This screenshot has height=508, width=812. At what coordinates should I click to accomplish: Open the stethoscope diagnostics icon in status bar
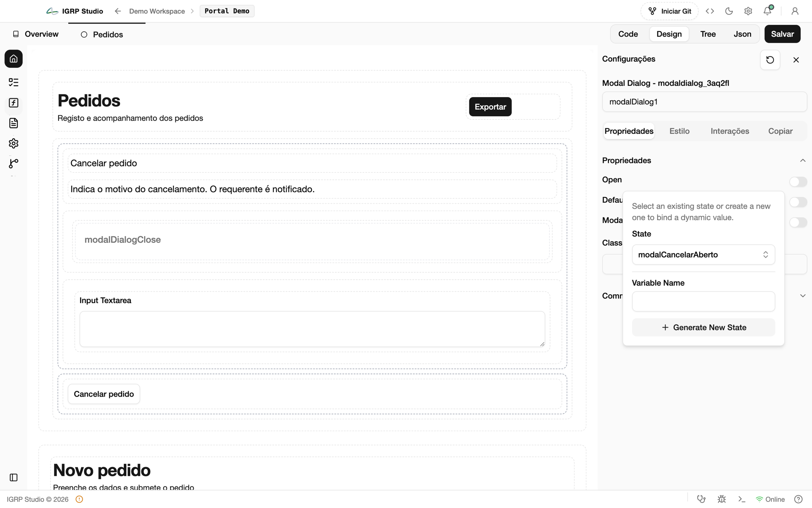tap(701, 499)
